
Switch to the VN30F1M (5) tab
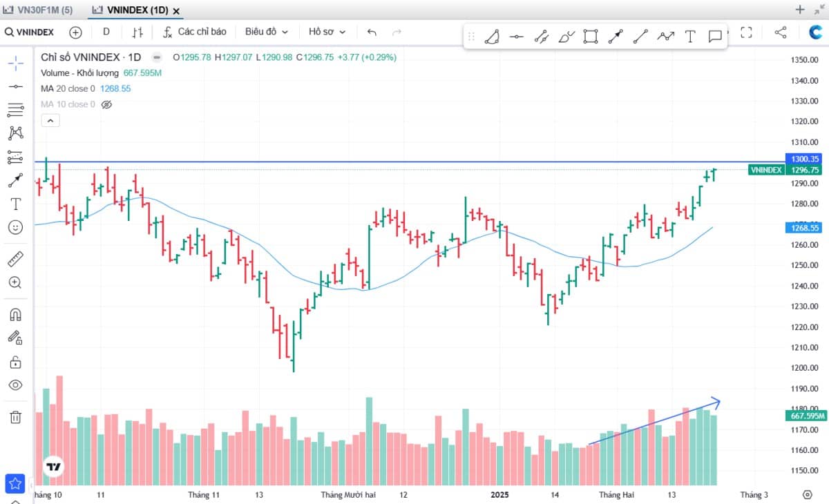[x=37, y=10]
